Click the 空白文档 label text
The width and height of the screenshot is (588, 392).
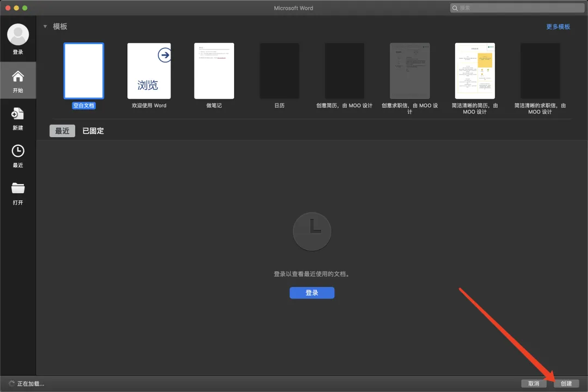[84, 106]
